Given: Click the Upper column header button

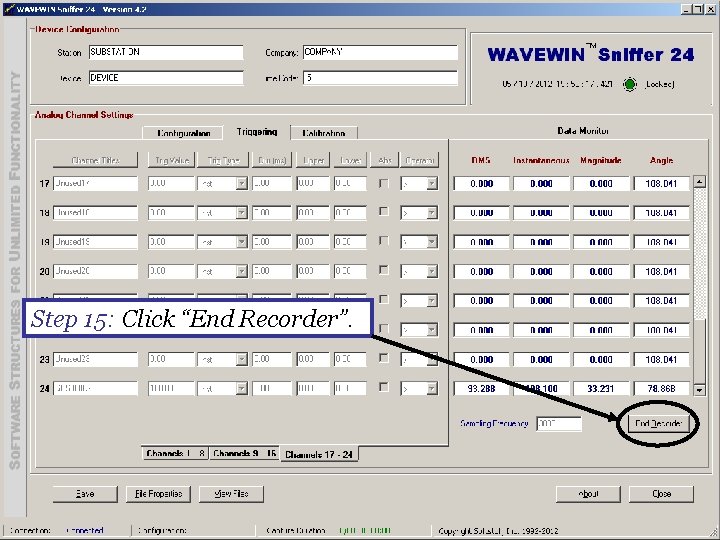Looking at the screenshot, I should pyautogui.click(x=313, y=160).
